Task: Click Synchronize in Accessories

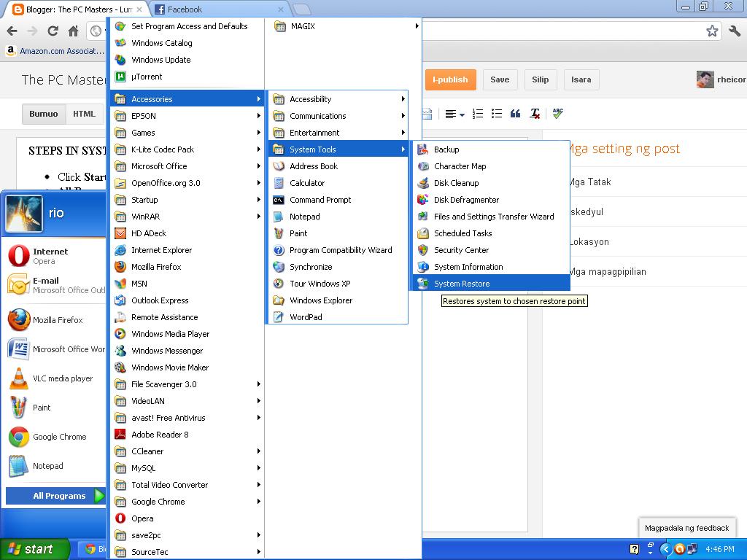Action: click(x=338, y=267)
